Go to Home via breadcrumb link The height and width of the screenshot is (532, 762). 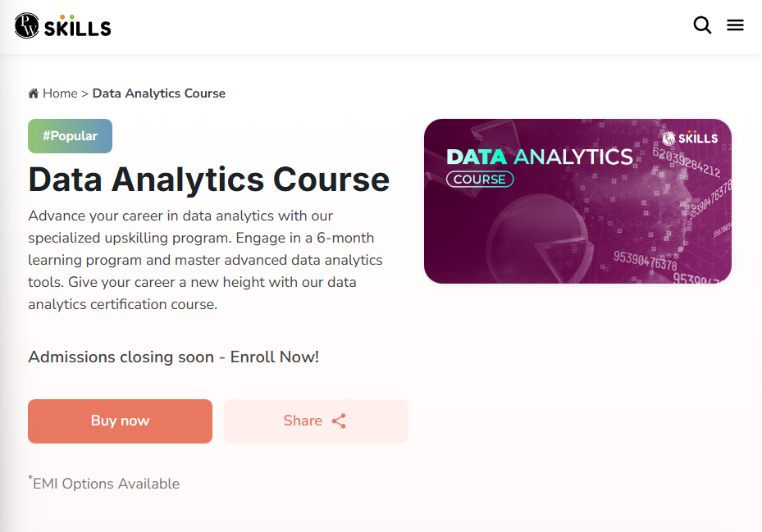60,93
